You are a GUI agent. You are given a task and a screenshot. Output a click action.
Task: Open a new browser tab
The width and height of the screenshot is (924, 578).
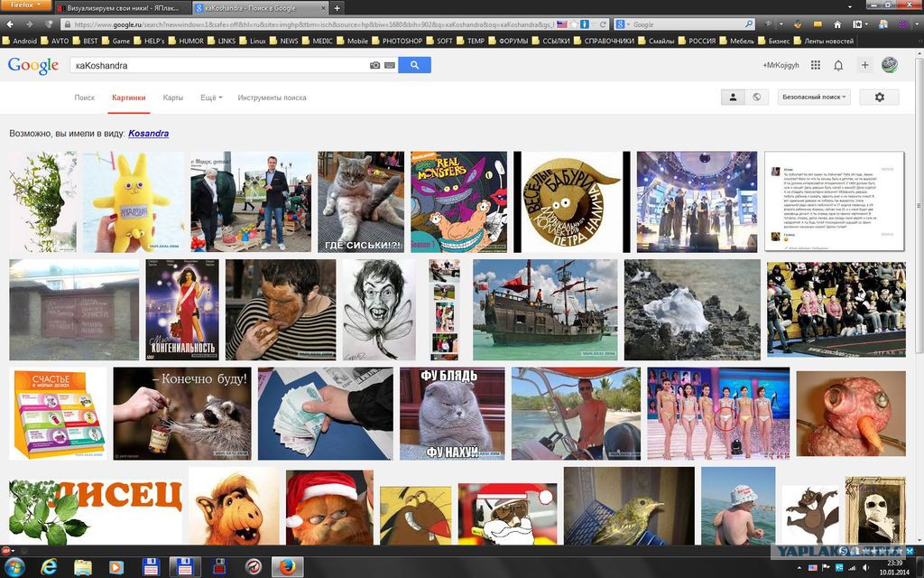(337, 8)
